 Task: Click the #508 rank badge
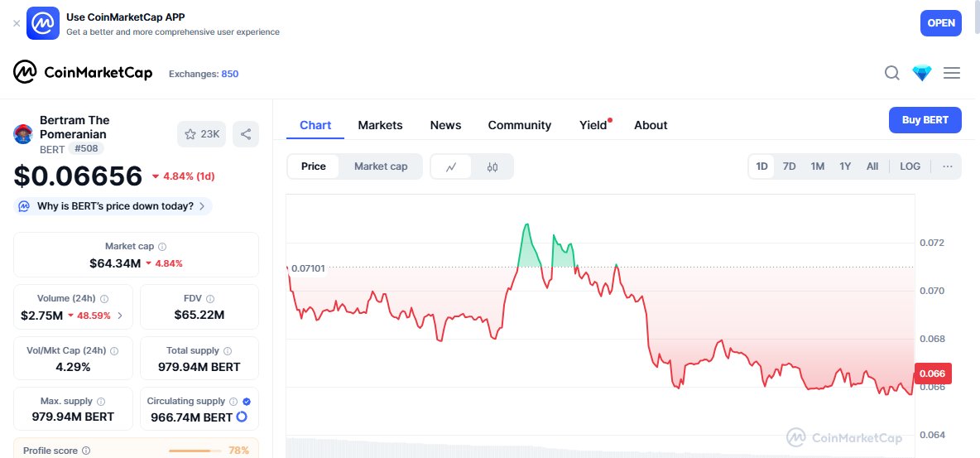[x=85, y=149]
